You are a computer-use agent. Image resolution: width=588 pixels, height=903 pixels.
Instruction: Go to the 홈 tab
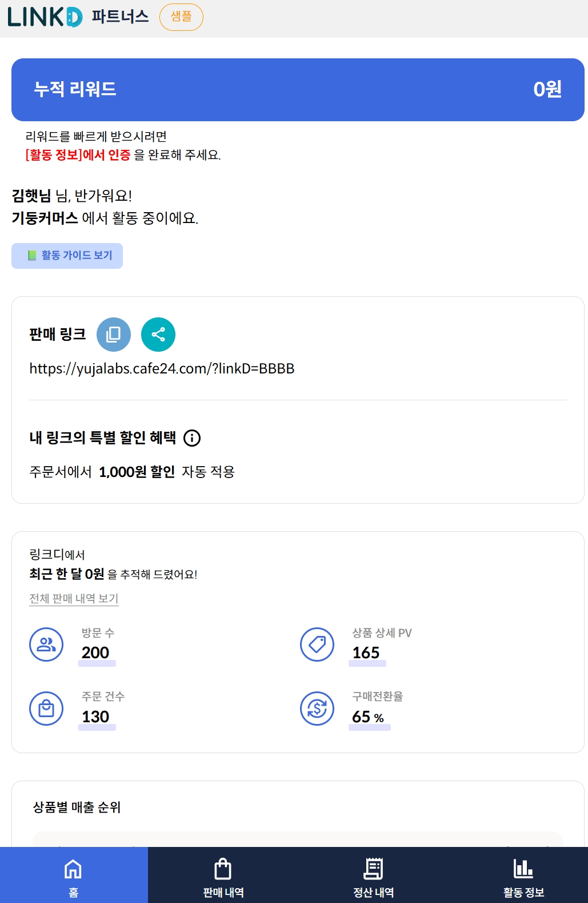point(74,875)
